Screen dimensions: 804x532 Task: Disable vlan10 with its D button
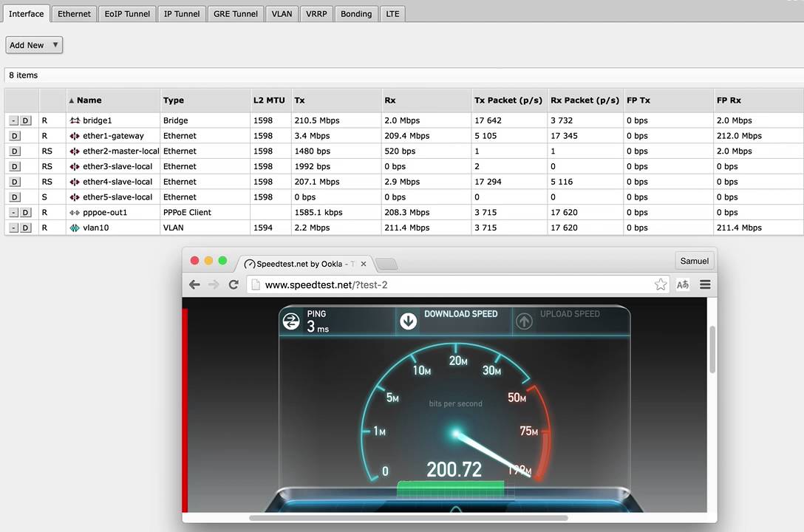click(x=25, y=228)
